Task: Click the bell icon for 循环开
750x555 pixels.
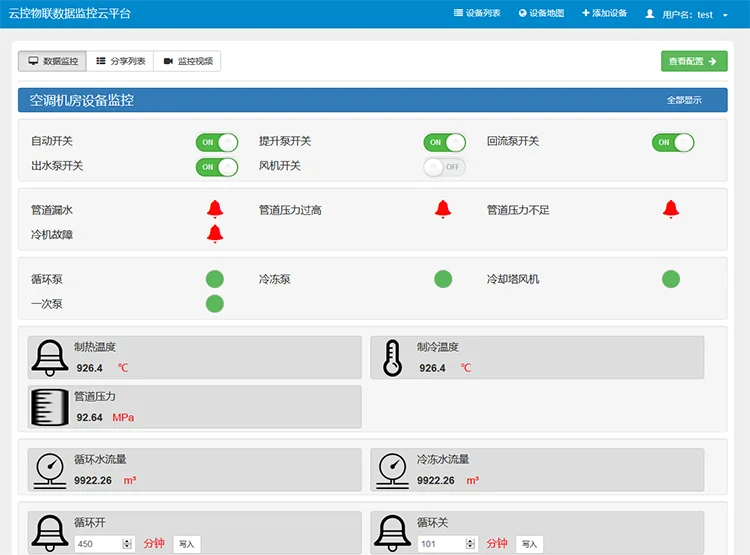Action: 50,533
